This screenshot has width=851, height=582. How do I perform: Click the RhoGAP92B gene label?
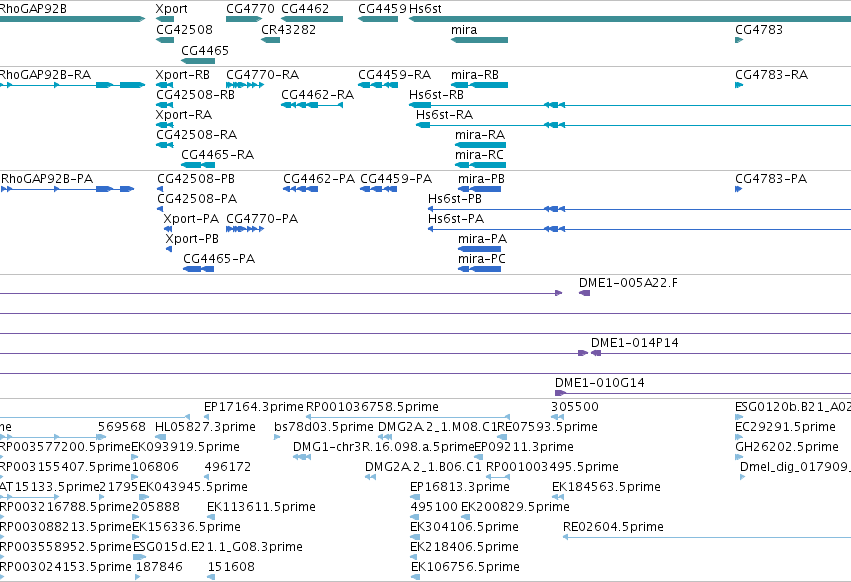(x=33, y=8)
